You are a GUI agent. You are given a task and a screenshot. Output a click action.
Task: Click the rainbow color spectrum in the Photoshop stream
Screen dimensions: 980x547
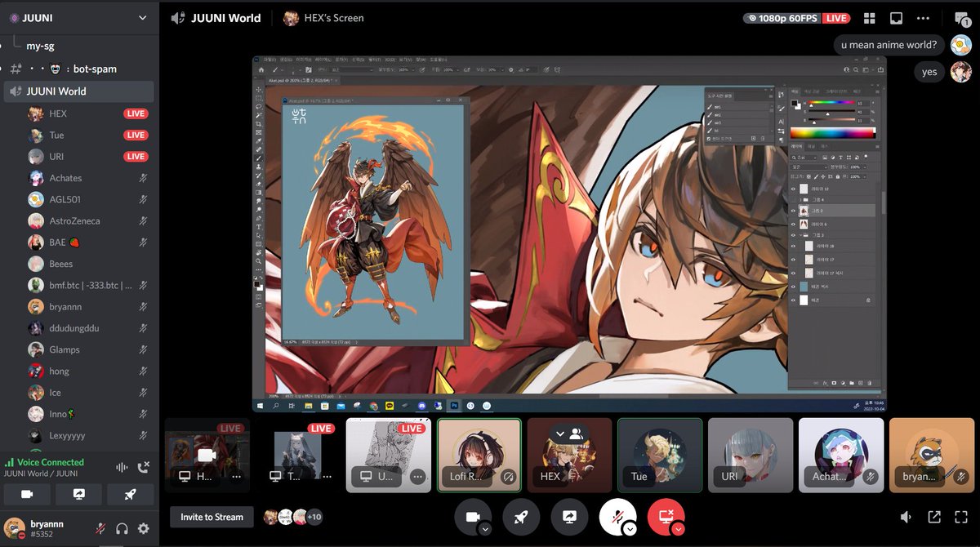pyautogui.click(x=832, y=132)
